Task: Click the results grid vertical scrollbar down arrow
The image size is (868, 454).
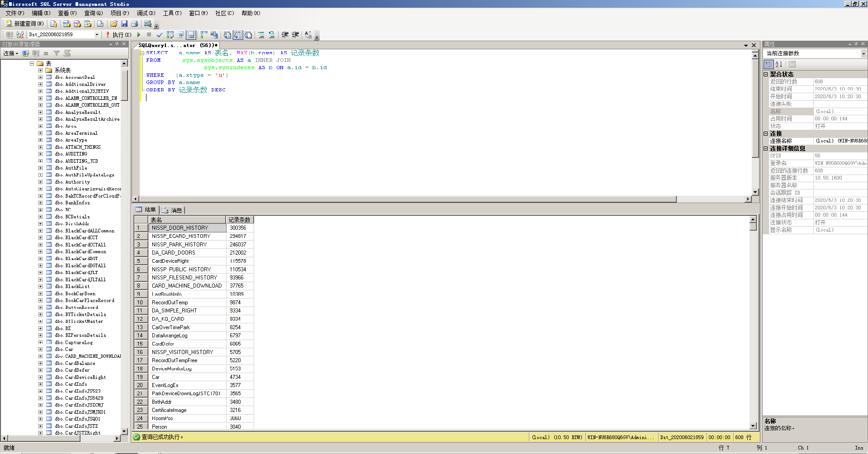Action: [x=753, y=426]
